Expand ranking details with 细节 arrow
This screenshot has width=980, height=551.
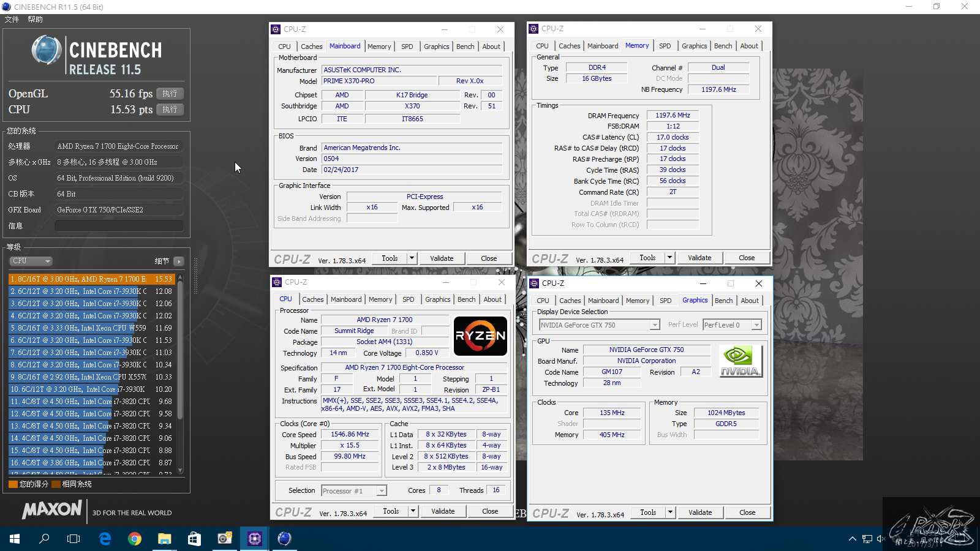tap(179, 261)
